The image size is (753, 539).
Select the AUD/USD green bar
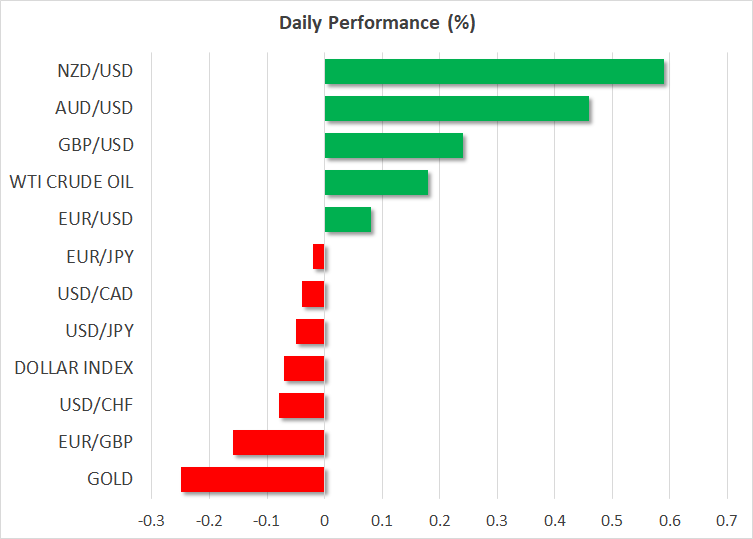pyautogui.click(x=456, y=108)
